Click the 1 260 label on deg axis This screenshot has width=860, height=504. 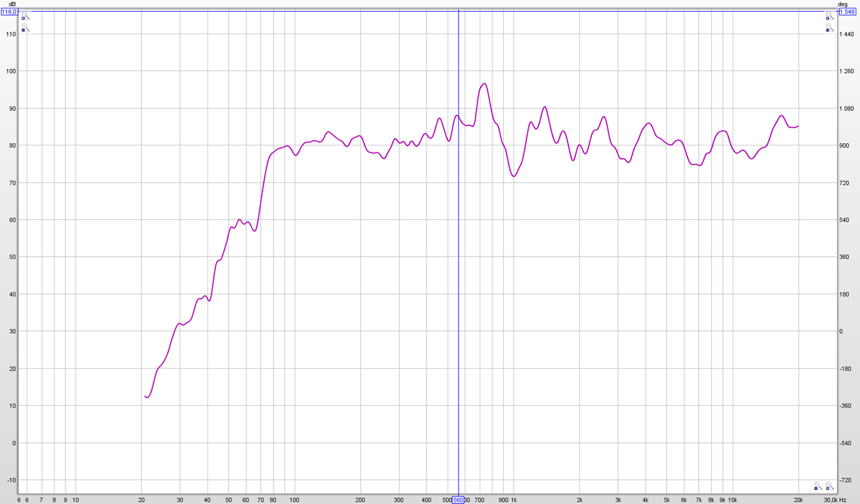pos(847,71)
